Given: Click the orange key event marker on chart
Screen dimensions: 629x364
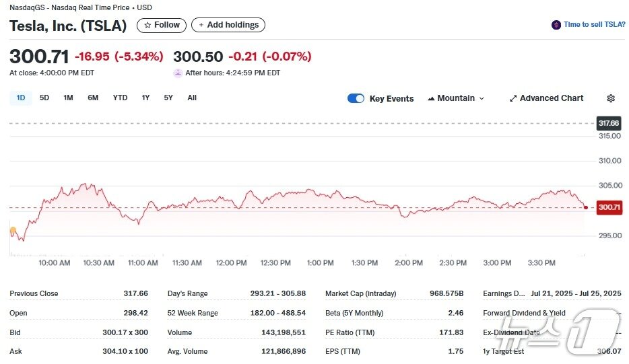Looking at the screenshot, I should coord(13,231).
